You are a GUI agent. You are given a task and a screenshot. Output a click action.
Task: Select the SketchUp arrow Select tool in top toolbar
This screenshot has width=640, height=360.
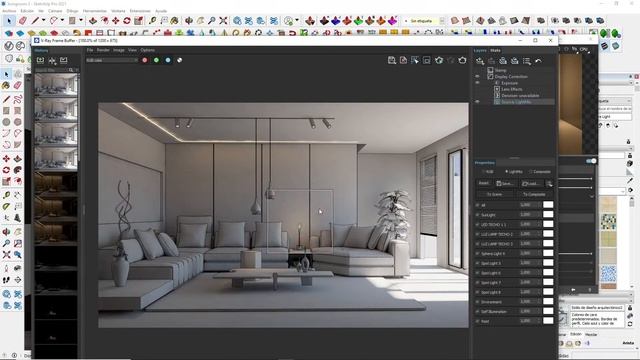(x=9, y=20)
